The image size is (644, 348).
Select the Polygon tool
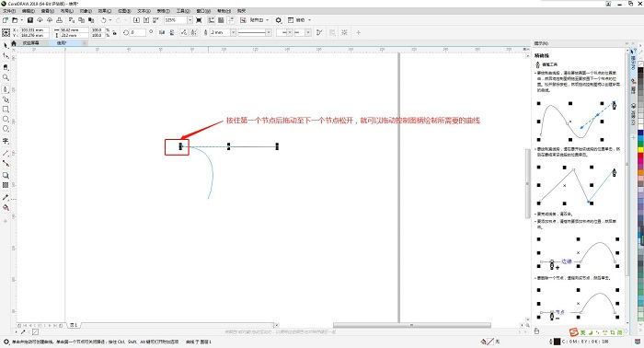click(x=6, y=129)
